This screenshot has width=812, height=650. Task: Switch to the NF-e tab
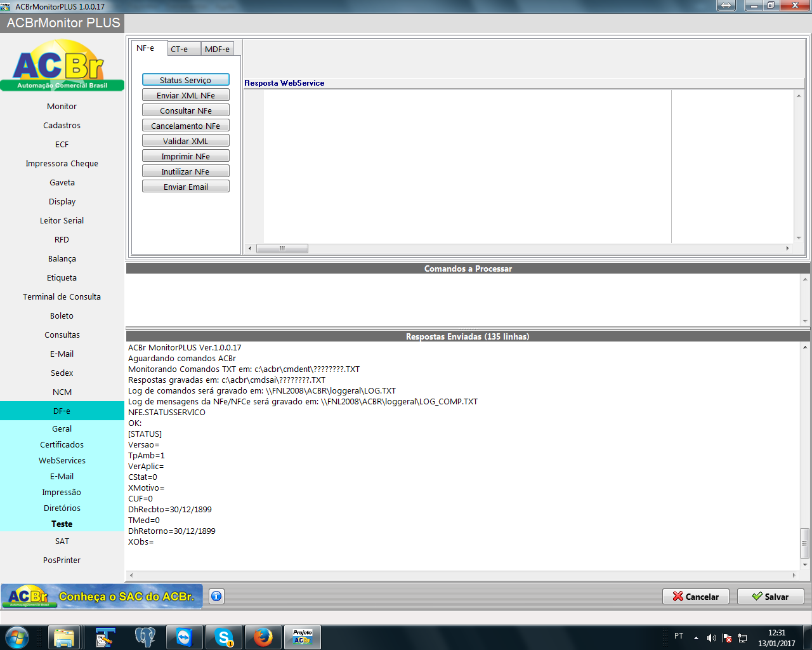[x=150, y=48]
